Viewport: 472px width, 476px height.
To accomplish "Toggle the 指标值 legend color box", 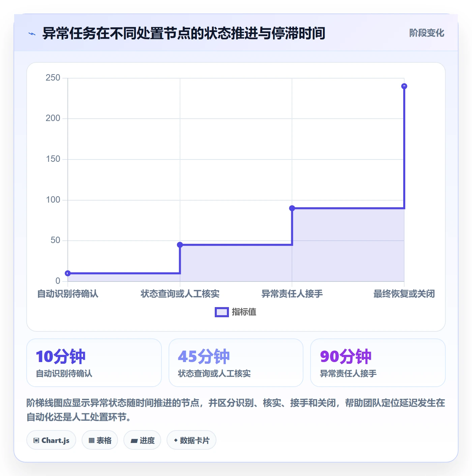I will [222, 312].
